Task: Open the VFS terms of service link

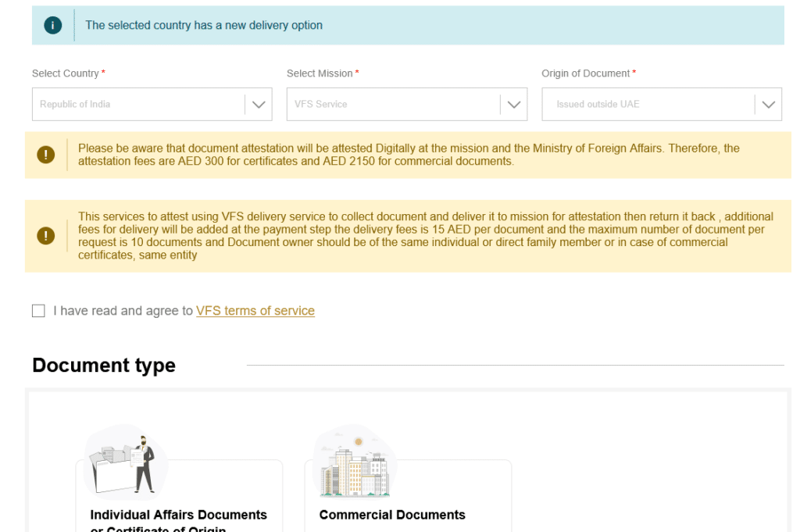Action: 255,311
